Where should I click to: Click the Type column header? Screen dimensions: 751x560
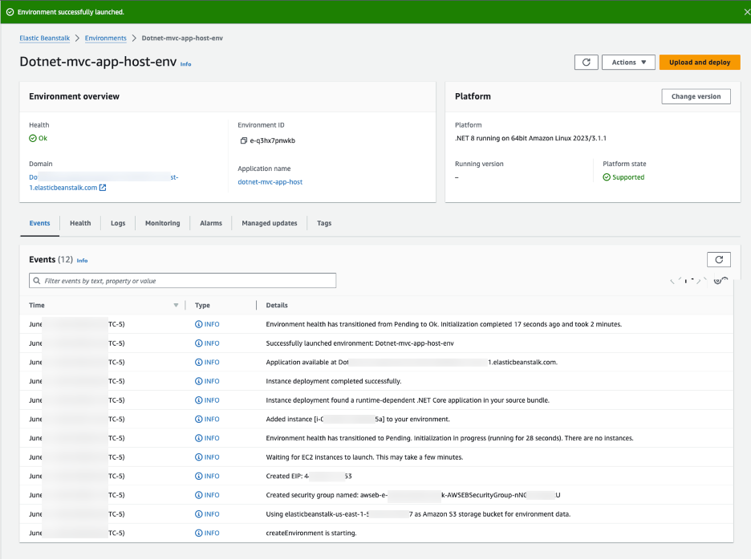pos(203,305)
